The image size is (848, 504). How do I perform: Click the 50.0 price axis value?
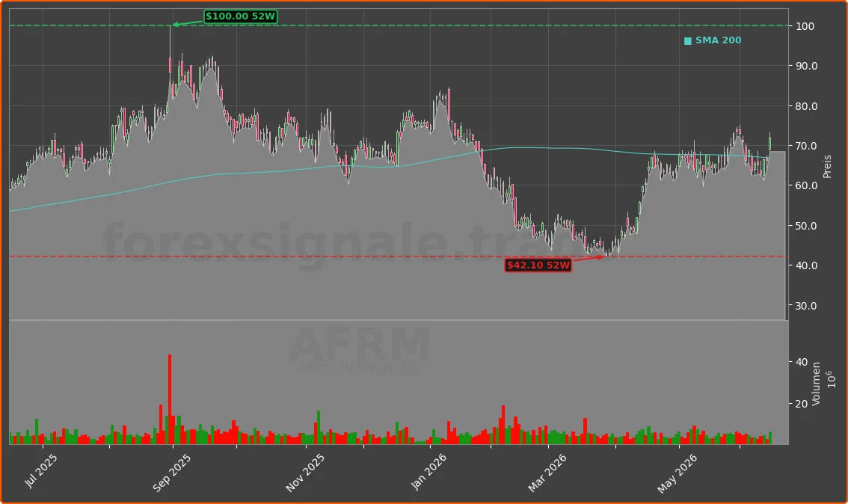pyautogui.click(x=806, y=226)
